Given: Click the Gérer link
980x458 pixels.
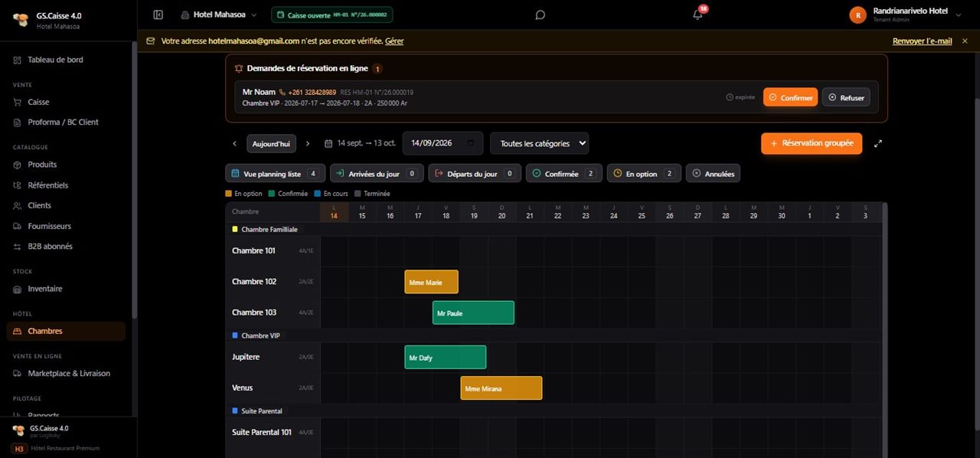Looking at the screenshot, I should point(394,41).
